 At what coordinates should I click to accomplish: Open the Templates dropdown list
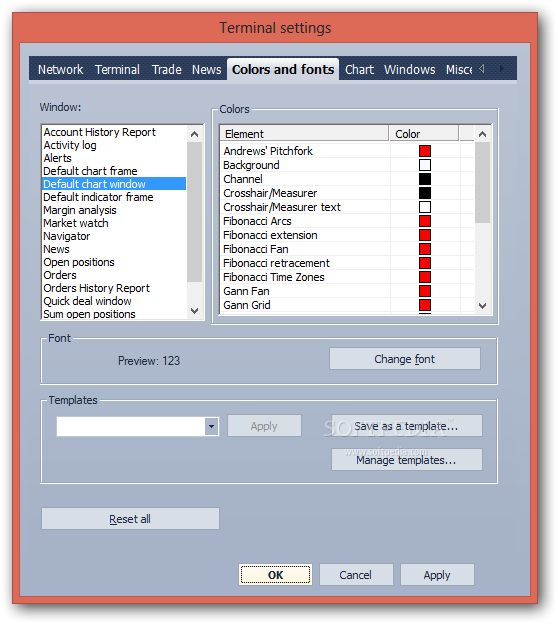point(211,426)
